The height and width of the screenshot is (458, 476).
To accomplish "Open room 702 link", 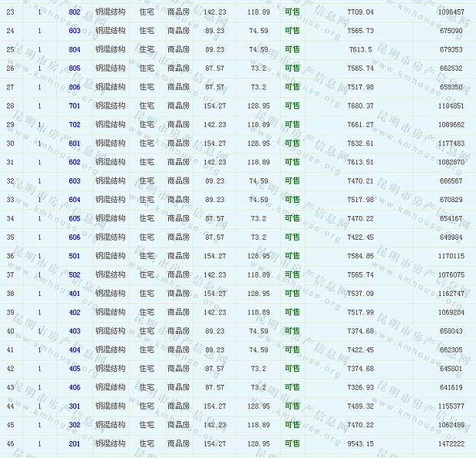I will tap(74, 124).
